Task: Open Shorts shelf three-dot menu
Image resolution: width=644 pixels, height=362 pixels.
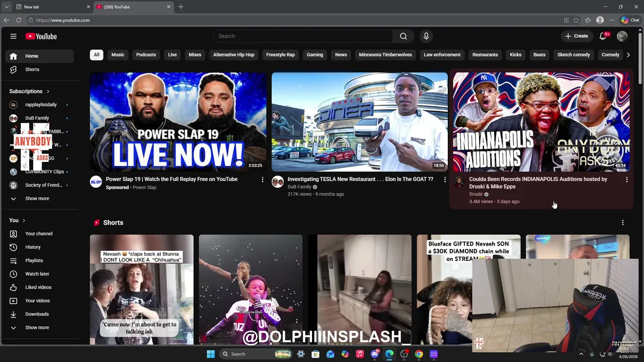Action: coord(622,223)
